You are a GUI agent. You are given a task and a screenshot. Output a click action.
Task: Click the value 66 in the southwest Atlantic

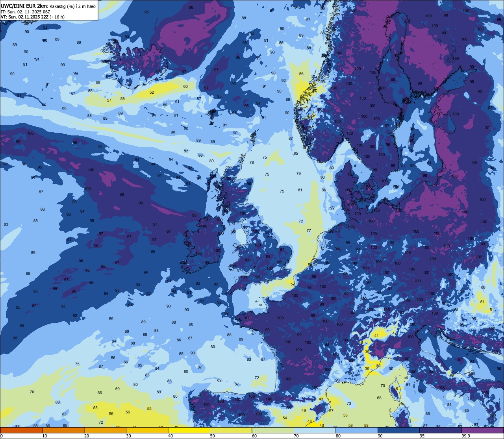[x=100, y=393]
